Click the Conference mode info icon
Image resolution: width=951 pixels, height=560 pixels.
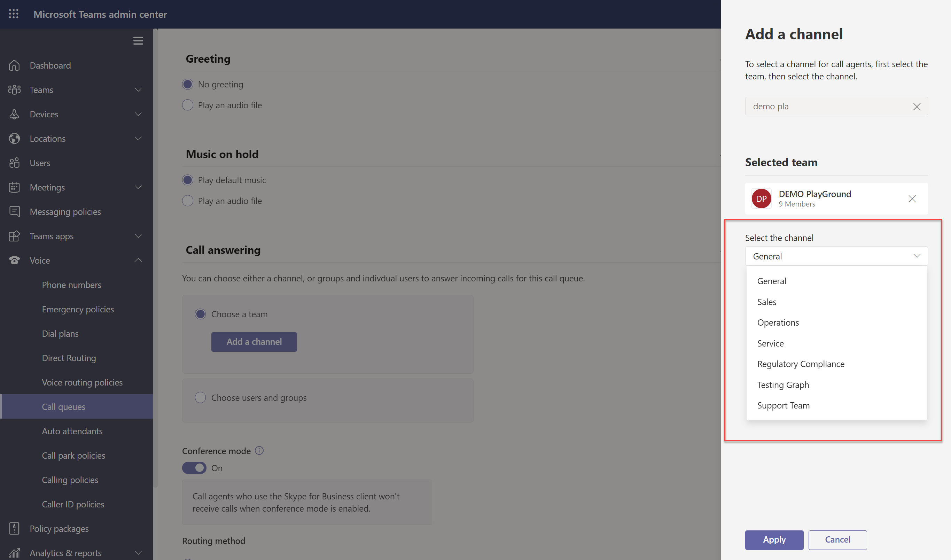pyautogui.click(x=259, y=451)
